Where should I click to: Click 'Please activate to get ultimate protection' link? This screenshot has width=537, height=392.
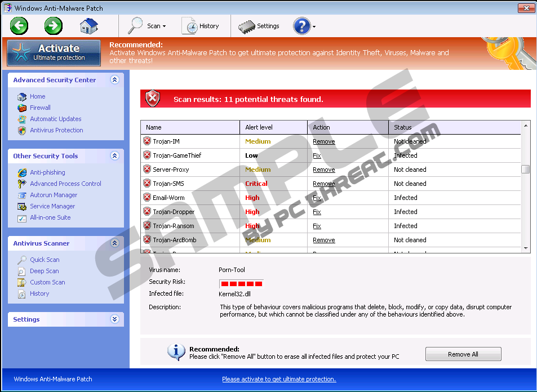pos(279,379)
